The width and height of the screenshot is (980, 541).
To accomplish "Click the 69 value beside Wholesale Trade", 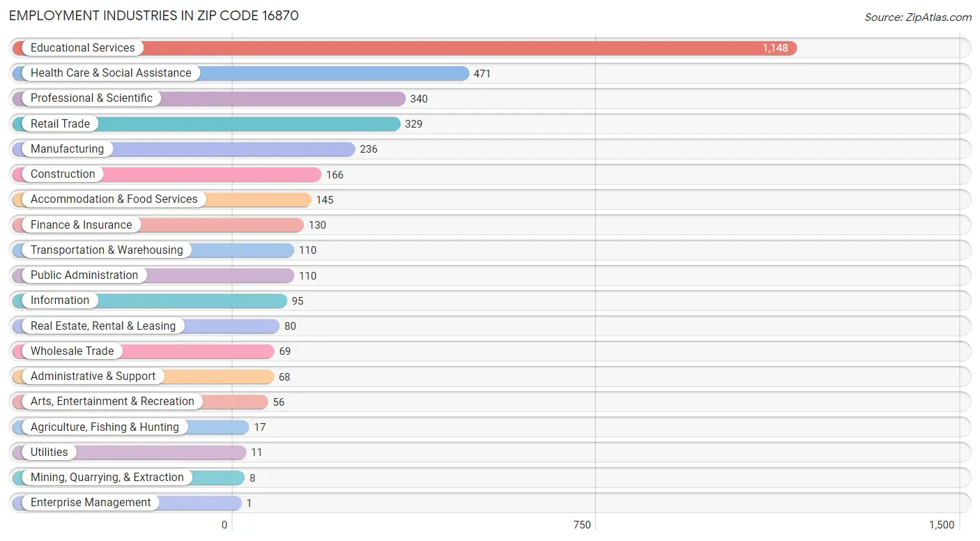I will [x=285, y=351].
